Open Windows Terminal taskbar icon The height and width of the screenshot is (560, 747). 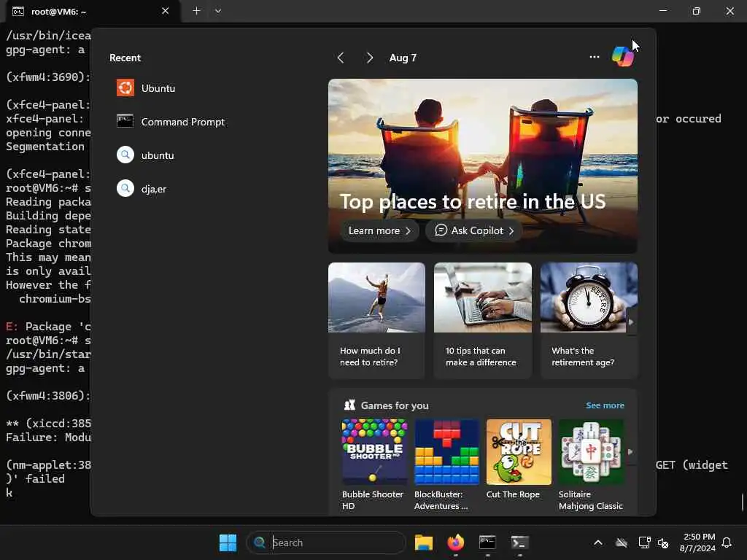[519, 542]
